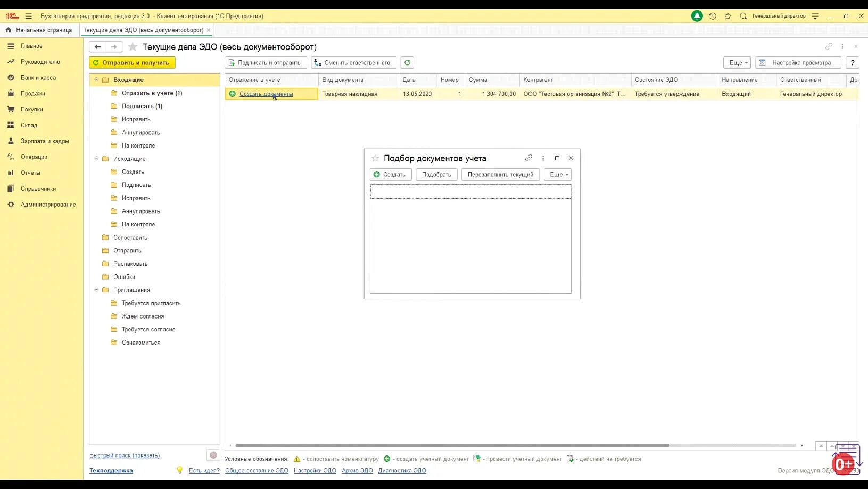The image size is (868, 489).
Task: Click Отправить и получить button
Action: pos(132,63)
